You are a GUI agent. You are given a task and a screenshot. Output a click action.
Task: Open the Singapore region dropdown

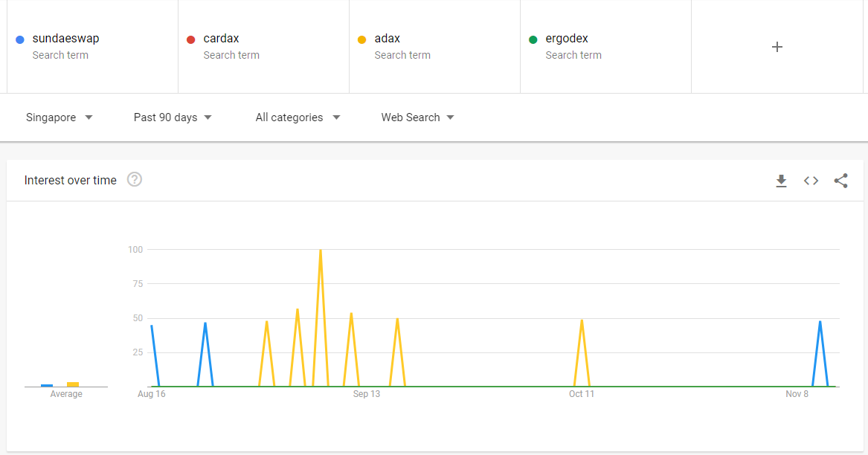tap(60, 117)
